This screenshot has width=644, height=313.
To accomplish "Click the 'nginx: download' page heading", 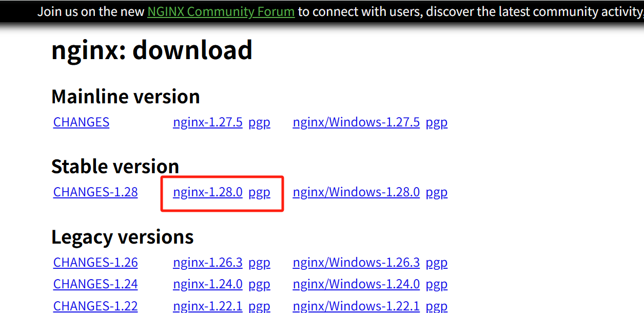I will pos(152,50).
